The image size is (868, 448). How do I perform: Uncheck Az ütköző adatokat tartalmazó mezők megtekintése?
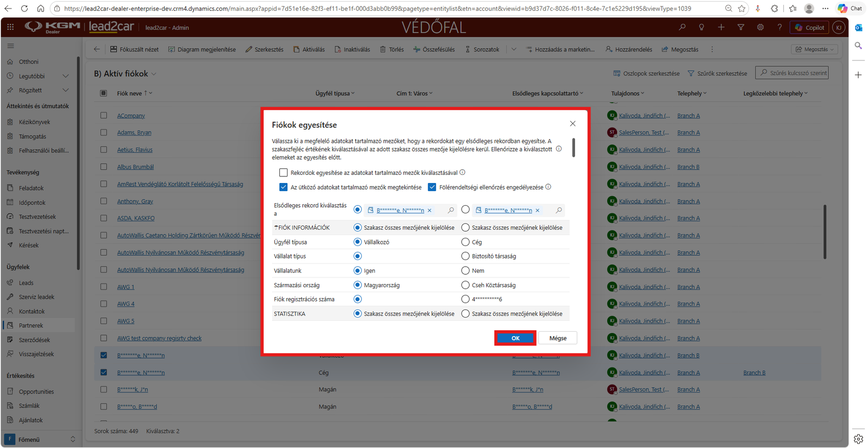[x=283, y=187]
